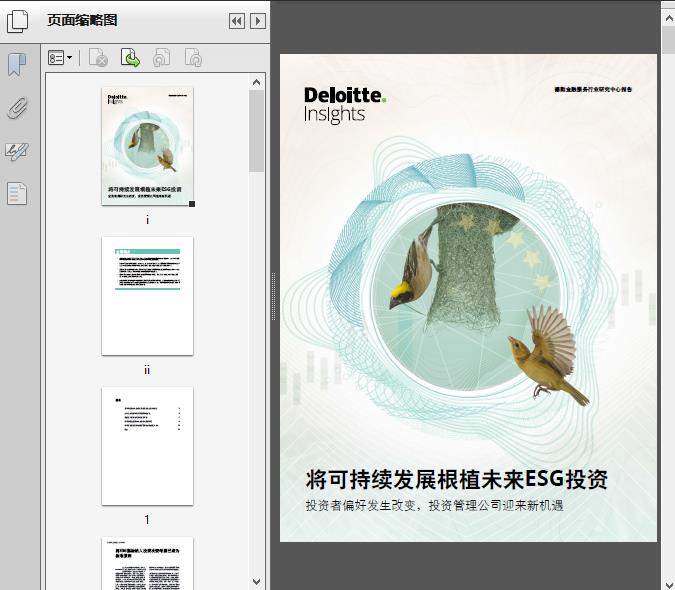Image resolution: width=675 pixels, height=590 pixels.
Task: Open the page thumbnails panel icon
Action: (x=17, y=21)
